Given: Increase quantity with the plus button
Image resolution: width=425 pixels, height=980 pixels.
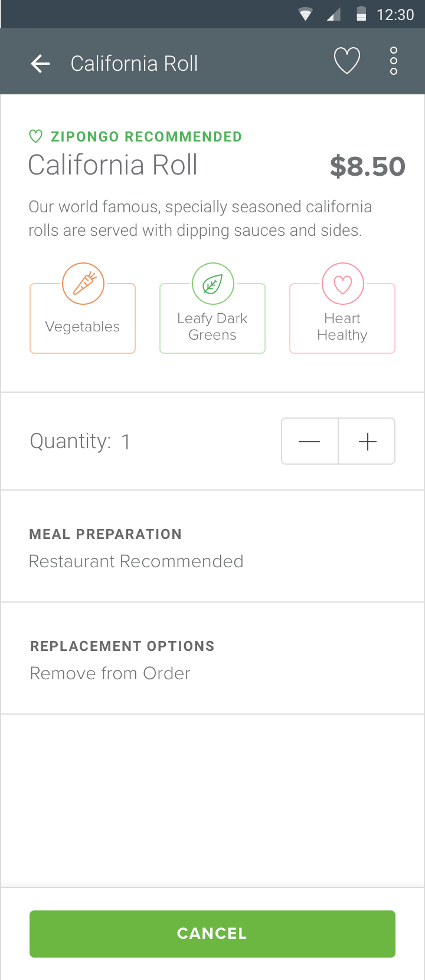Looking at the screenshot, I should 367,442.
